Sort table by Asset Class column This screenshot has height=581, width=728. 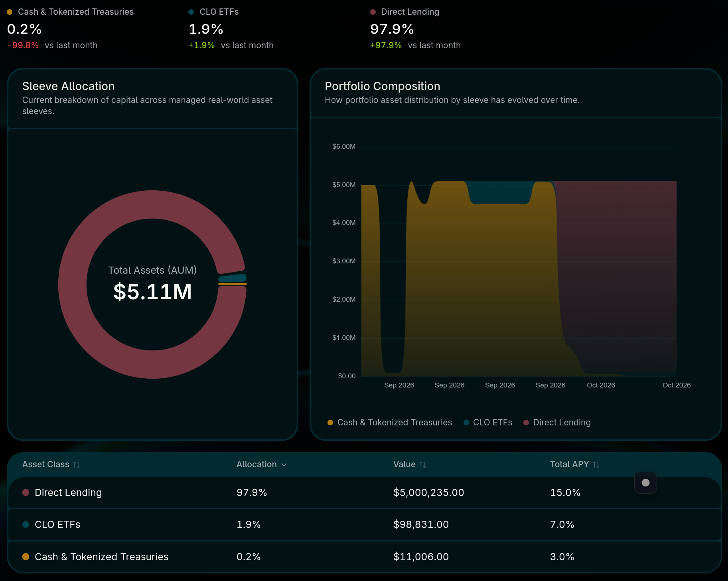pos(51,464)
